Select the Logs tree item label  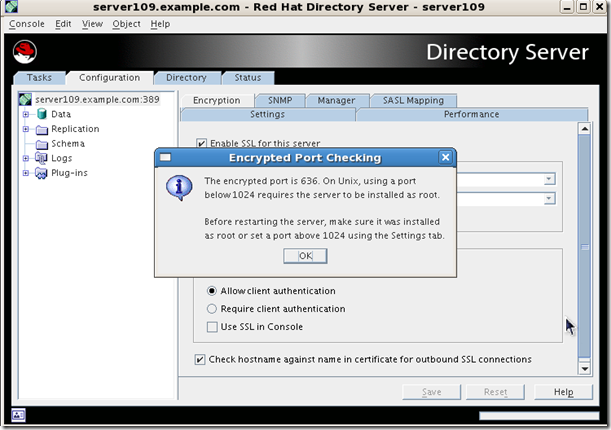62,158
